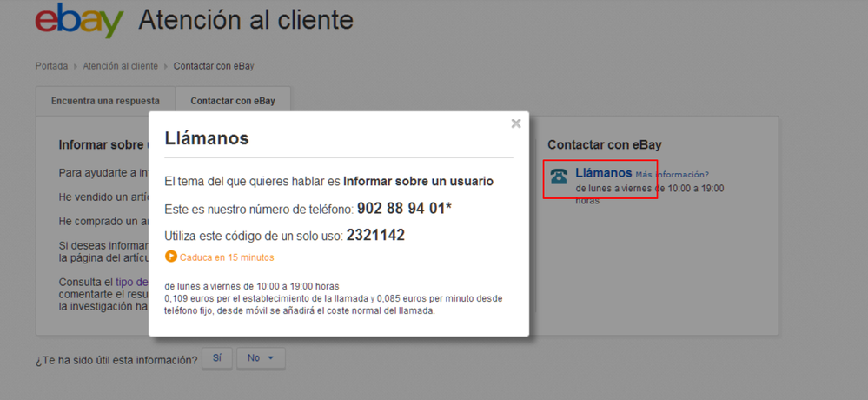This screenshot has width=868, height=400.
Task: Click the eBay logo
Action: [78, 21]
